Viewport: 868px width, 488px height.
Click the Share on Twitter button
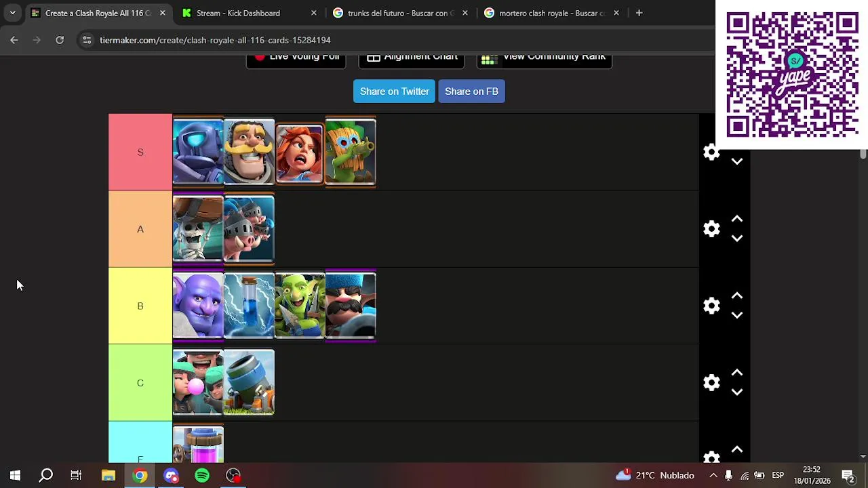click(394, 91)
